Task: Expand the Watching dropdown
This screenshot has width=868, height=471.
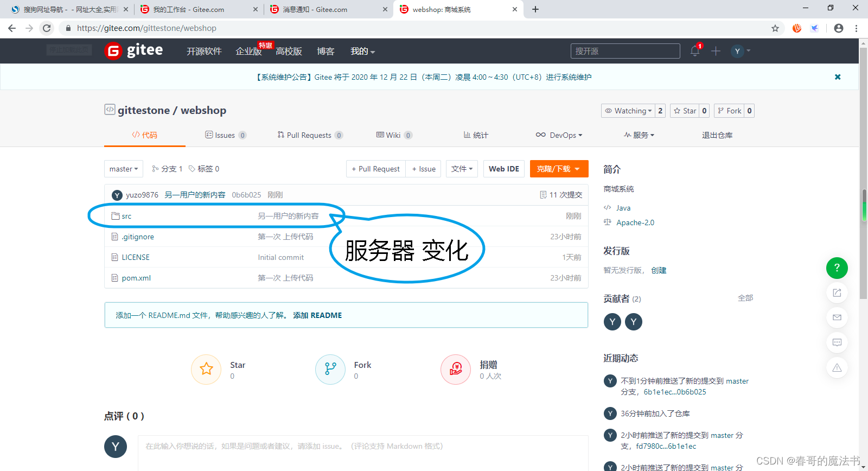Action: pos(628,111)
